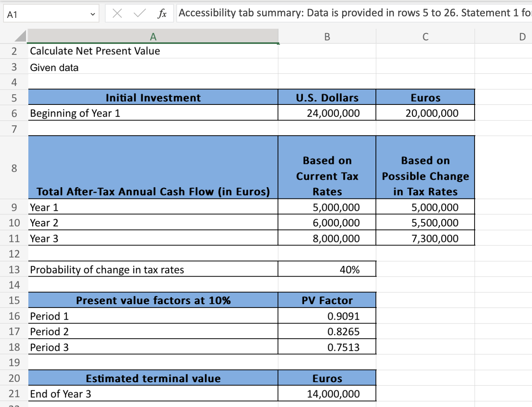Click the PV Factor header cell
Viewport: 532px width, 407px height.
tap(327, 300)
